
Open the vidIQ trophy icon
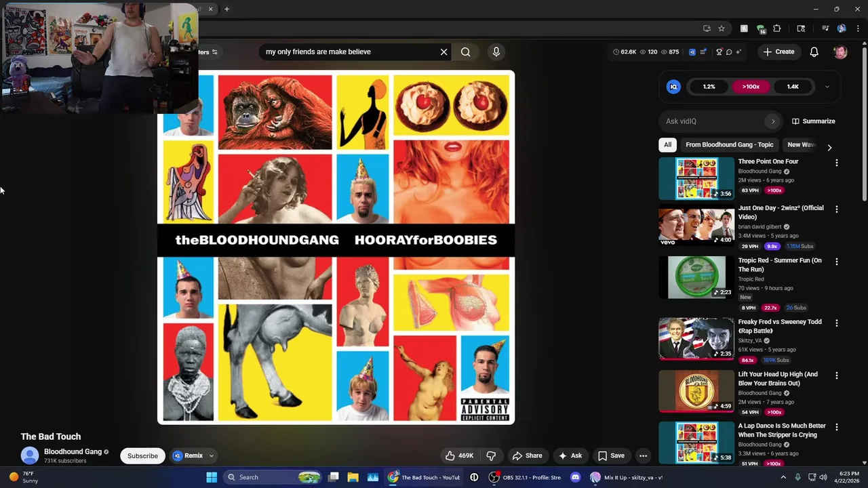click(x=719, y=52)
